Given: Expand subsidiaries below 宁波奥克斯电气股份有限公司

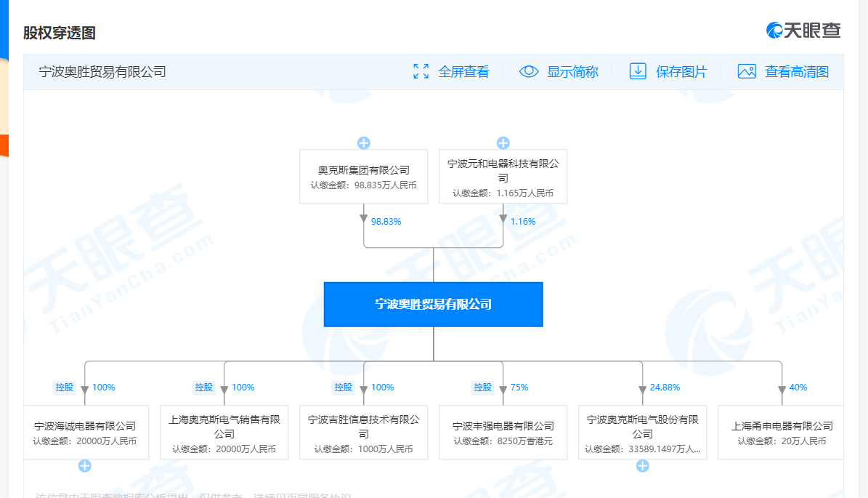Looking at the screenshot, I should click(x=643, y=466).
